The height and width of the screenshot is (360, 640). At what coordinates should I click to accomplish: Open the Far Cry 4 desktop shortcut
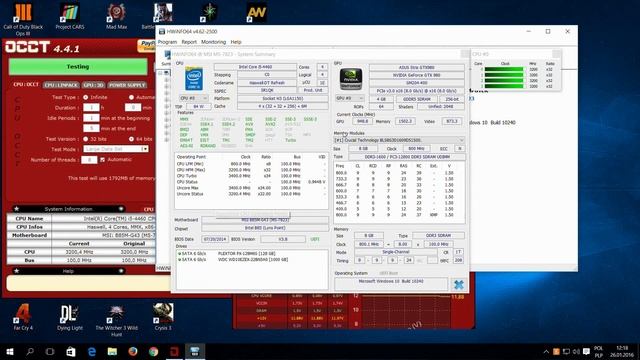pyautogui.click(x=23, y=317)
